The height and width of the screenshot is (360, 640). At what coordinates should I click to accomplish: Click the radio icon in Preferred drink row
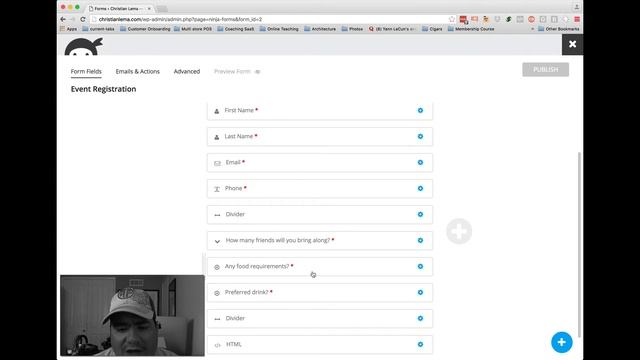pyautogui.click(x=217, y=293)
